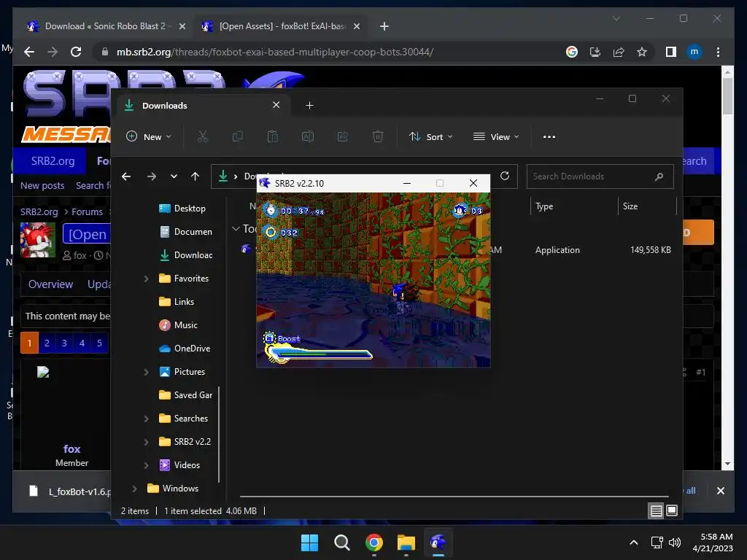
Task: Open the Forums breadcrumb link
Action: 88,212
